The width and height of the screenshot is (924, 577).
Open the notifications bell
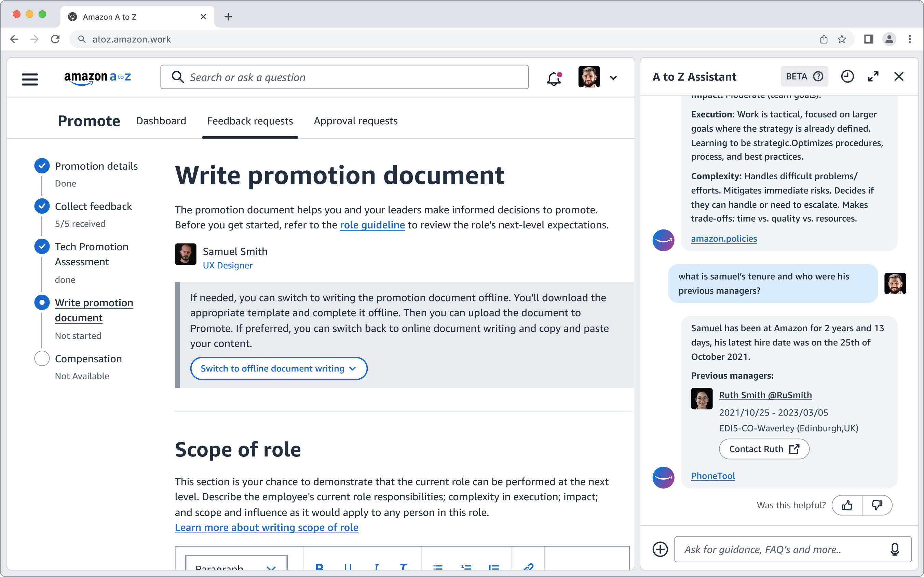tap(553, 78)
